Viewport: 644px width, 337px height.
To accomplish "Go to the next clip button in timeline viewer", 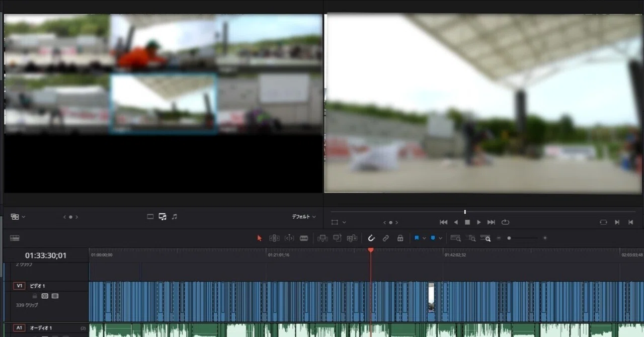I will click(617, 222).
